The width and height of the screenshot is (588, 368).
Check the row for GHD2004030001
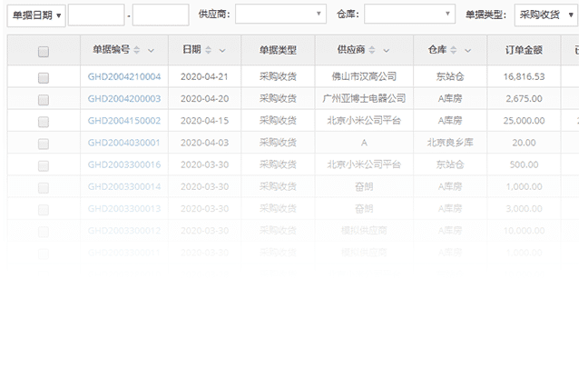(x=44, y=144)
